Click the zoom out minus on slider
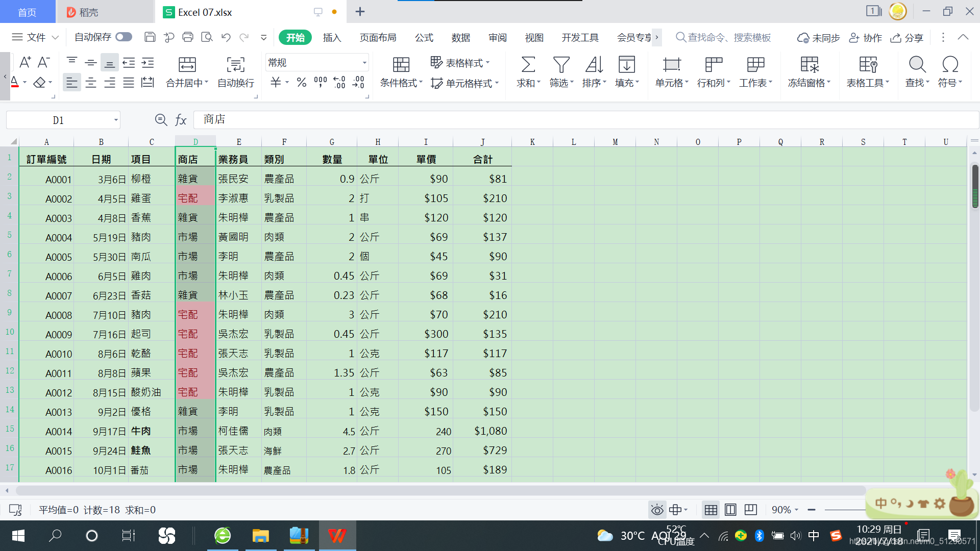 pyautogui.click(x=812, y=510)
